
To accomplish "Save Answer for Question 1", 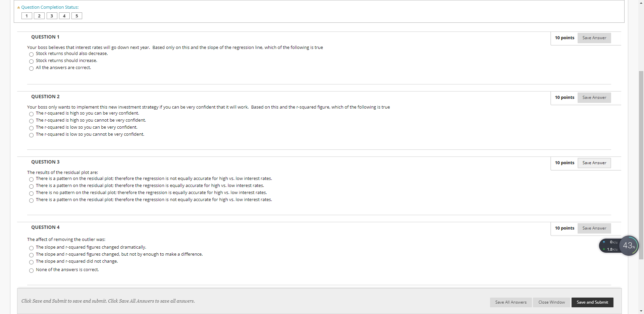I will (x=594, y=38).
